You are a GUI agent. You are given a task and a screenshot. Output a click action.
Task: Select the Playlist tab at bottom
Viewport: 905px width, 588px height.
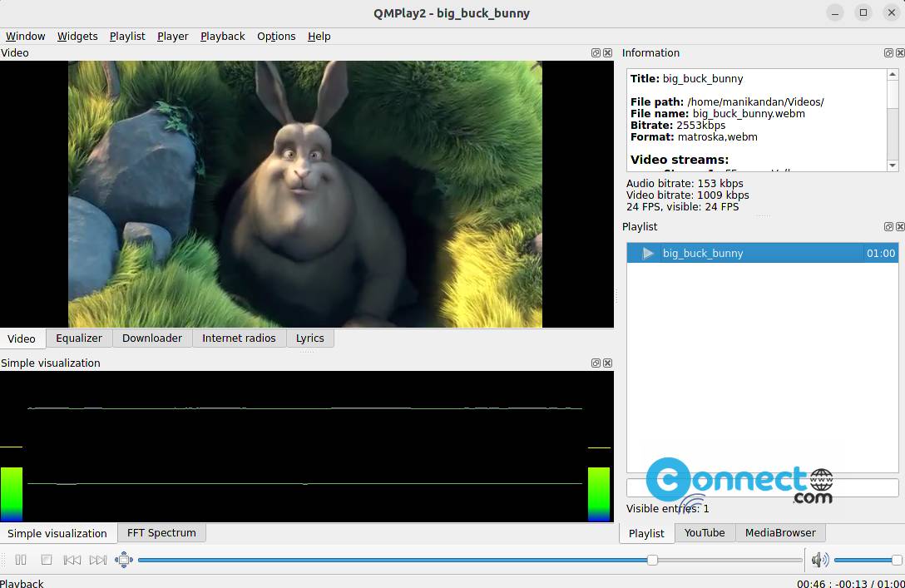coord(646,533)
